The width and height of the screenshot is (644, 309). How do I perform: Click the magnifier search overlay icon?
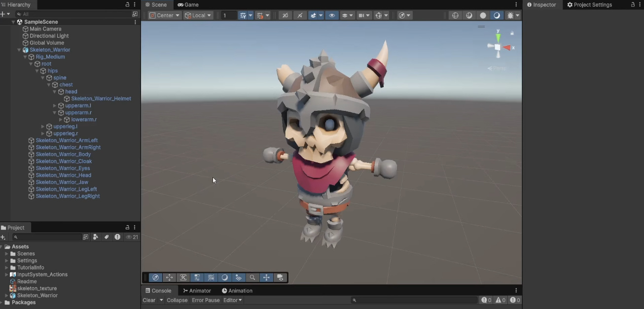[252, 277]
